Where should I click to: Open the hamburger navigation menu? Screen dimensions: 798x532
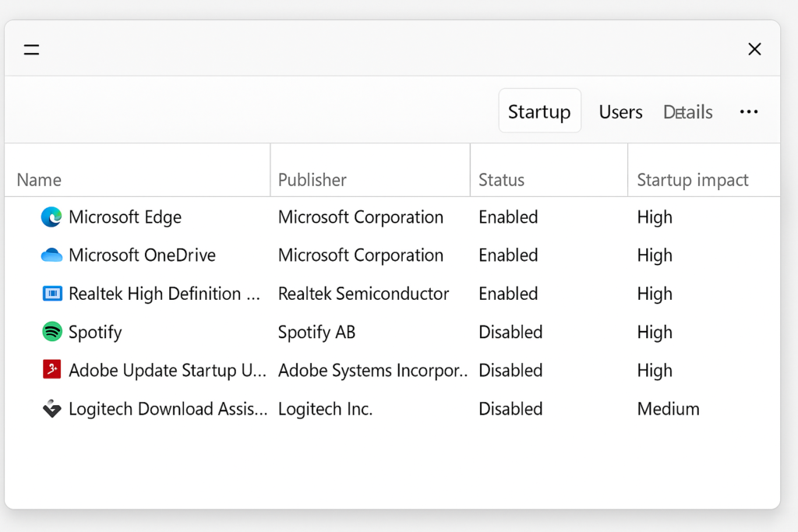coord(31,49)
